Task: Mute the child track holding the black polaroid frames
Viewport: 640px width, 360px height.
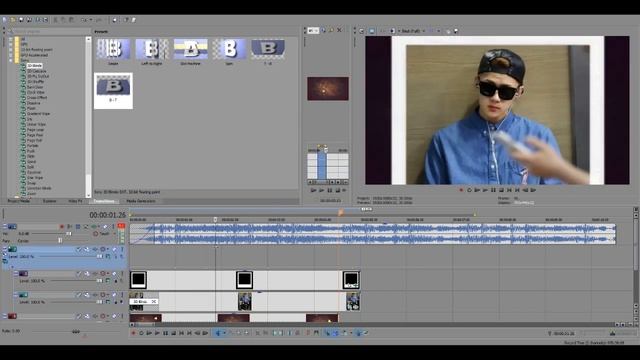Action: (114, 273)
